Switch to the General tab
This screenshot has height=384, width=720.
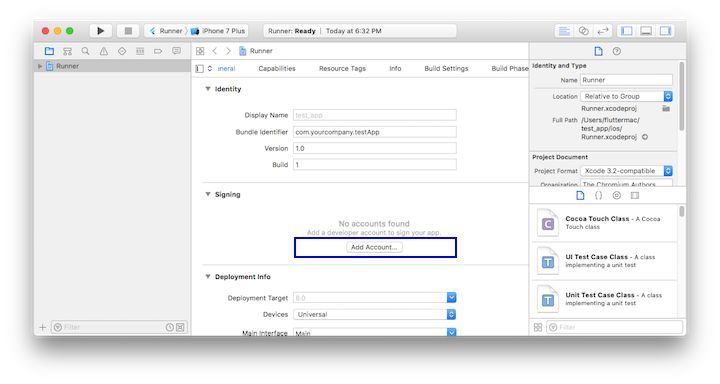(226, 68)
